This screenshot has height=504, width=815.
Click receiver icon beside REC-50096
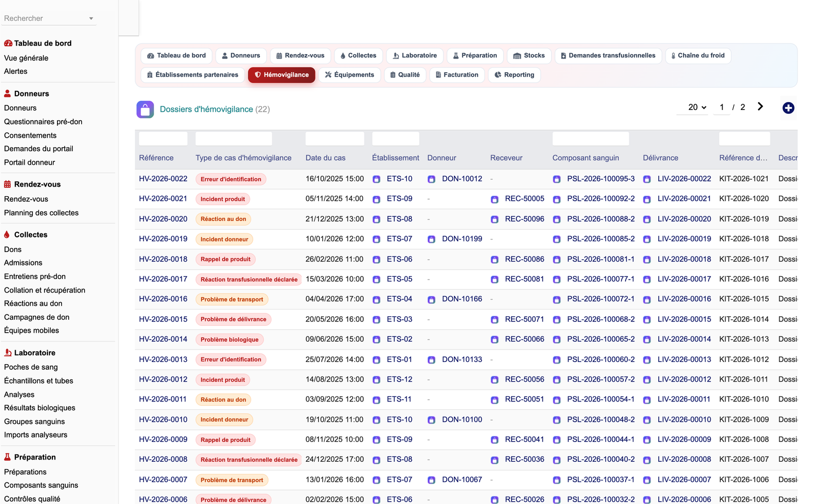click(495, 219)
